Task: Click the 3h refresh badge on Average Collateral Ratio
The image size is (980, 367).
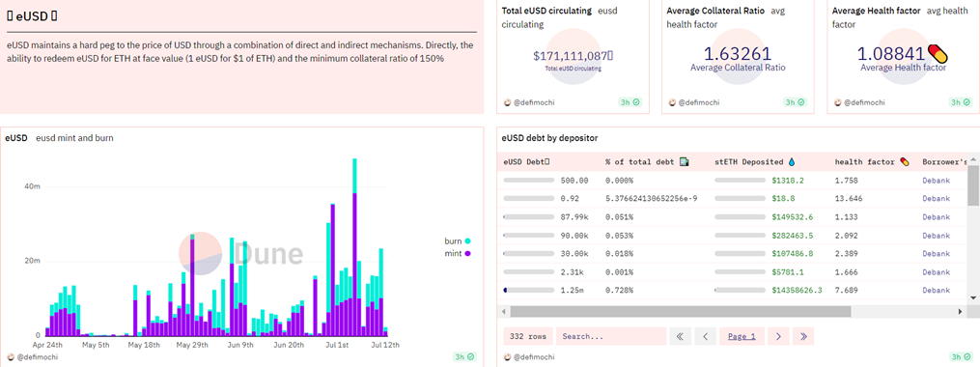Action: [x=796, y=102]
